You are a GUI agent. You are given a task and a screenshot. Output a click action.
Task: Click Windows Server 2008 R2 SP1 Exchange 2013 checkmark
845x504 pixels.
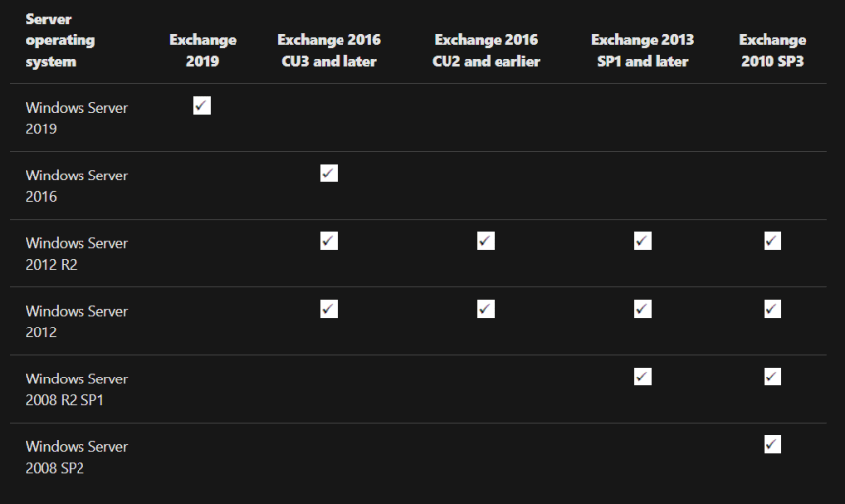tap(642, 377)
